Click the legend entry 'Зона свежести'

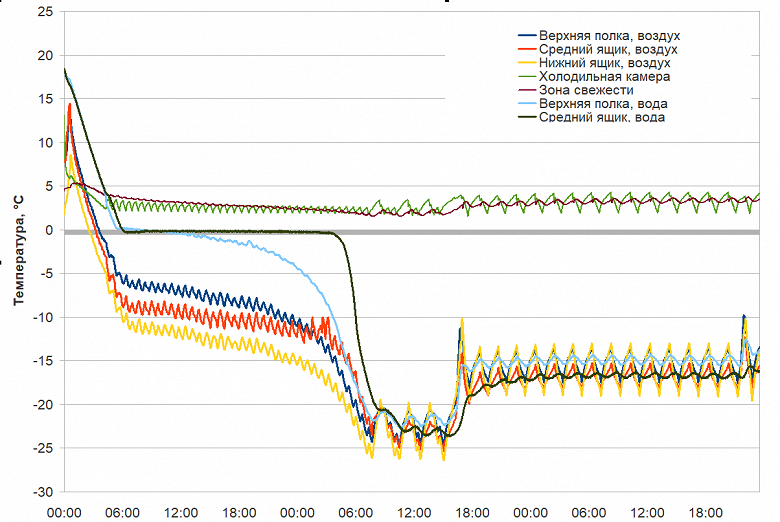[586, 90]
